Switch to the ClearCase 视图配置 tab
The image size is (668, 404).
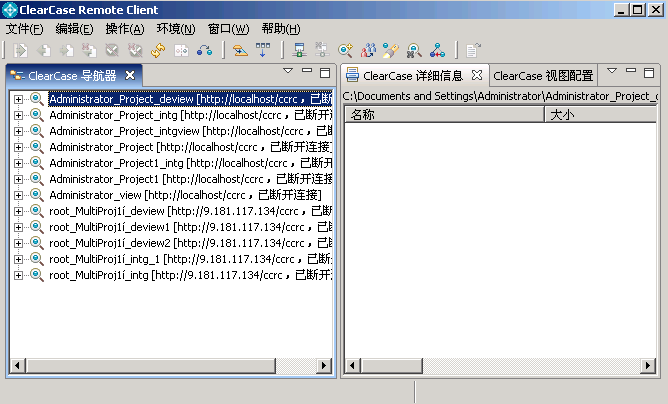coord(543,76)
